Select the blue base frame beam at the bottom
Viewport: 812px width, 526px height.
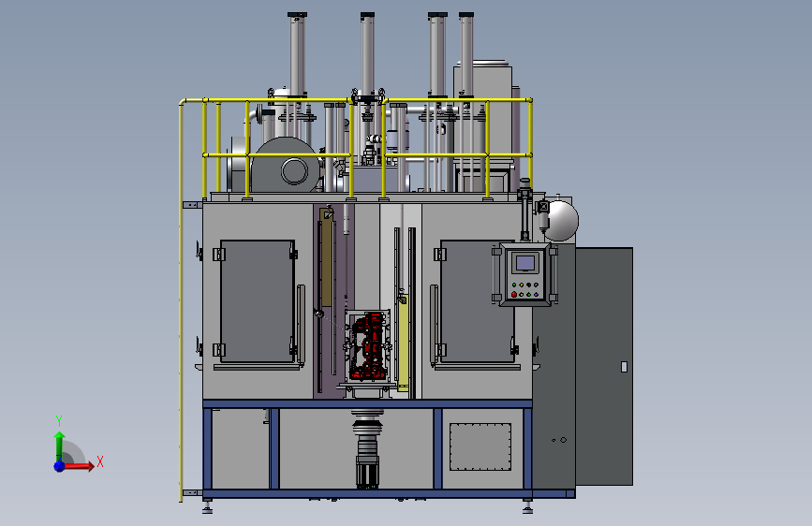pyautogui.click(x=389, y=493)
